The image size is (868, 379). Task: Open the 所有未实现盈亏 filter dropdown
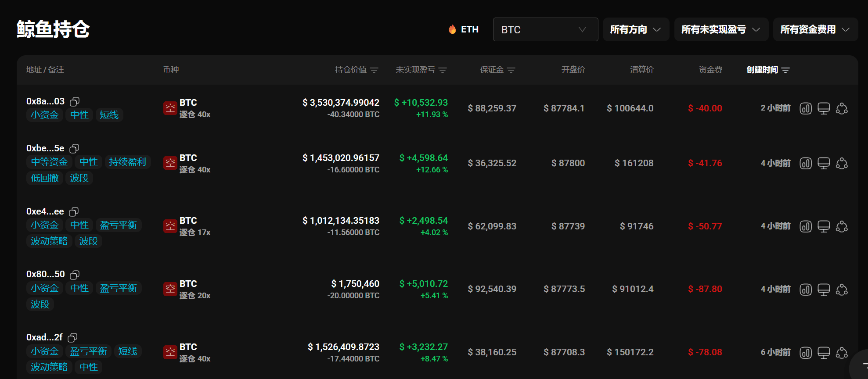click(721, 29)
